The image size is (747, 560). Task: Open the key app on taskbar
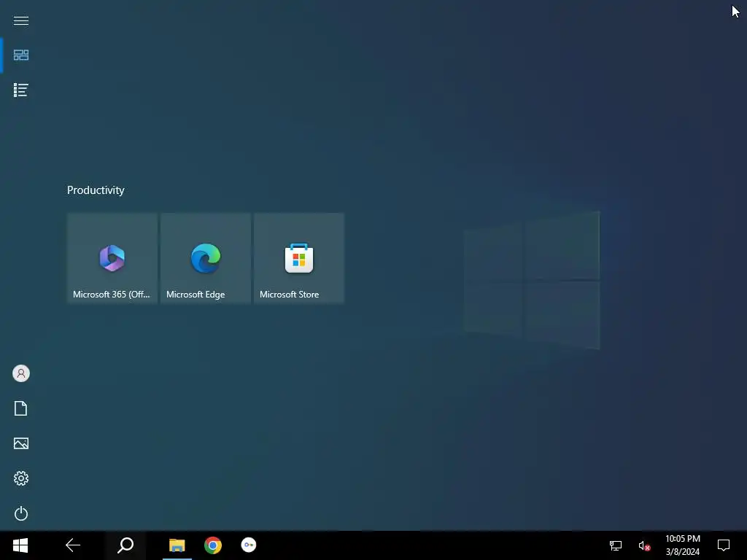coord(249,545)
